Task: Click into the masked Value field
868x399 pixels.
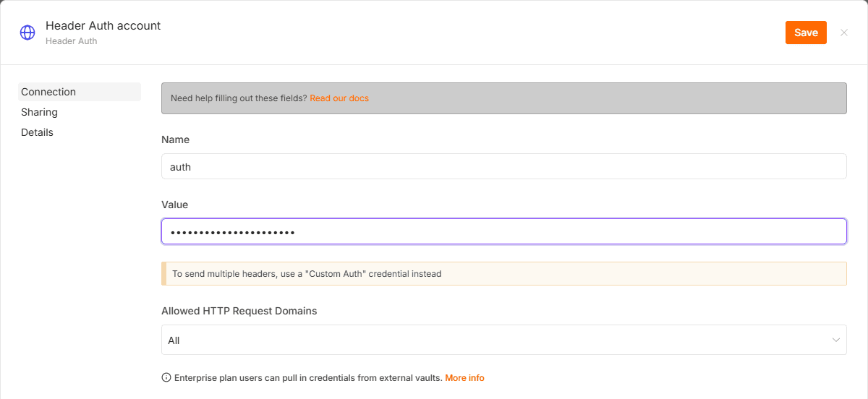Action: click(503, 231)
